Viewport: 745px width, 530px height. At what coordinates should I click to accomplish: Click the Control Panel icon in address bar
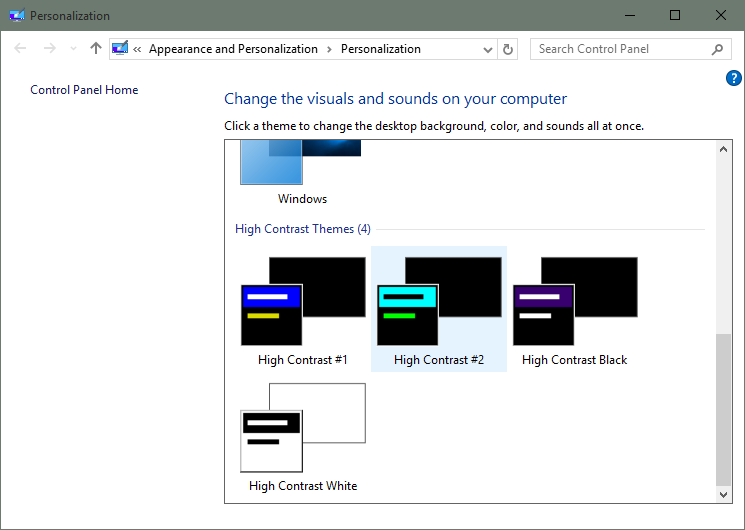pyautogui.click(x=120, y=48)
